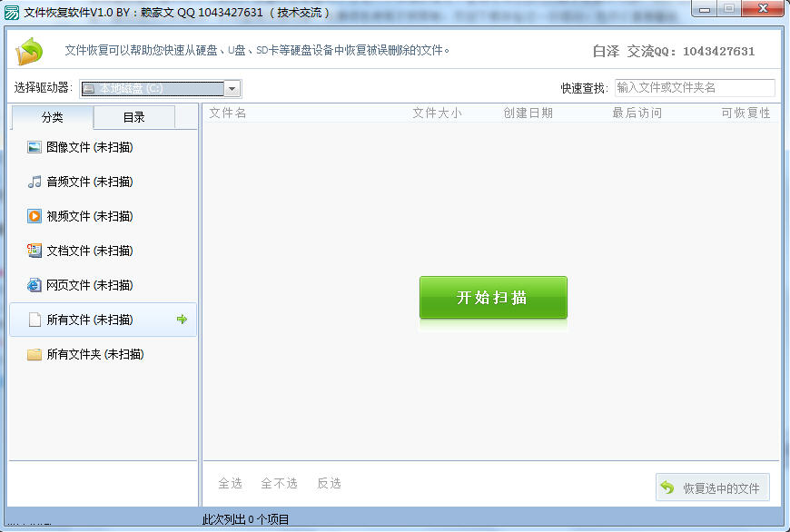Switch to the 目录 tab
This screenshot has height=532, width=790.
click(x=134, y=117)
